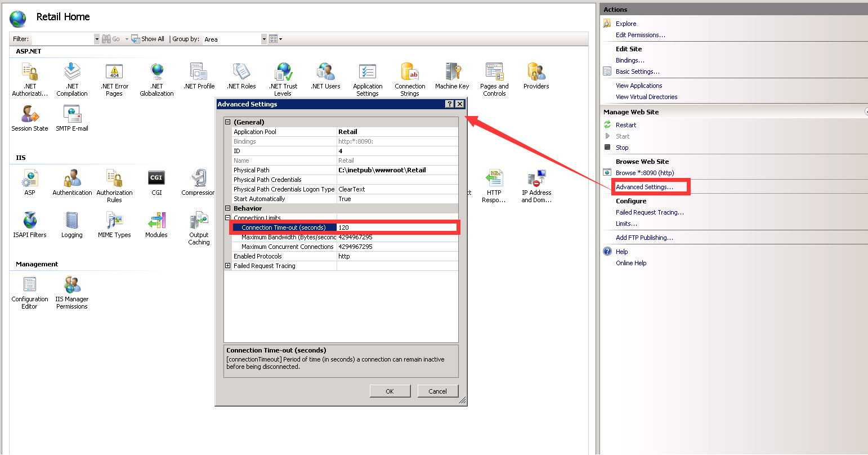Viewport: 868px width, 455px height.
Task: Open the Modules feature icon
Action: pos(156,225)
